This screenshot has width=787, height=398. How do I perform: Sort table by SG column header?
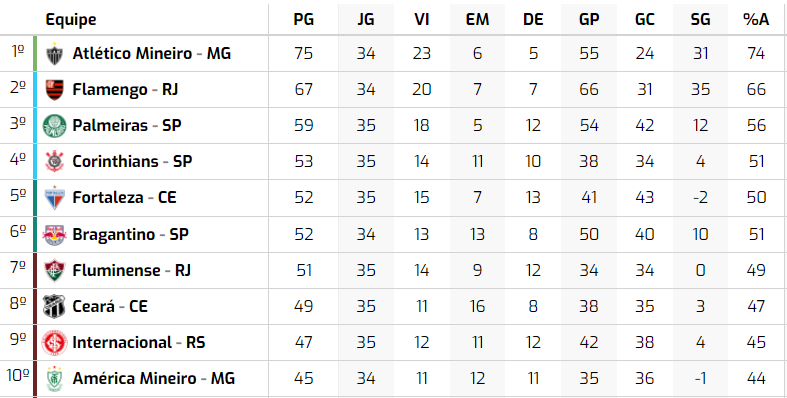[700, 20]
